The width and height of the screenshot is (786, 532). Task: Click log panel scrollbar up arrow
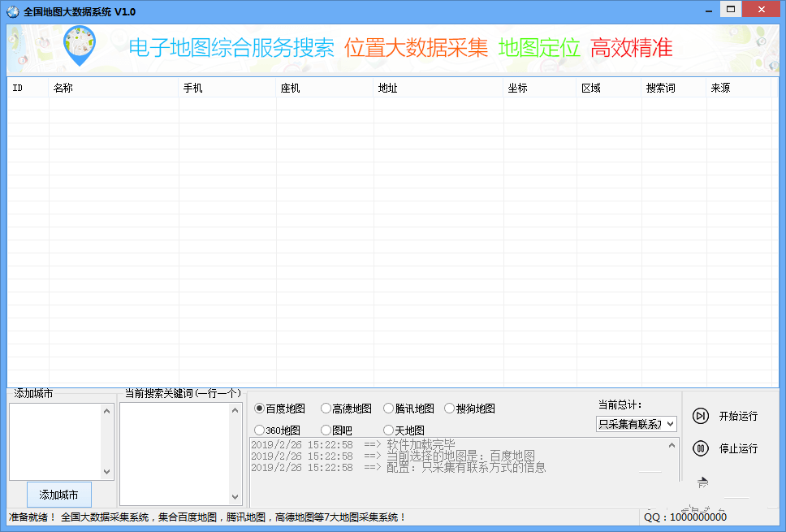tap(672, 445)
